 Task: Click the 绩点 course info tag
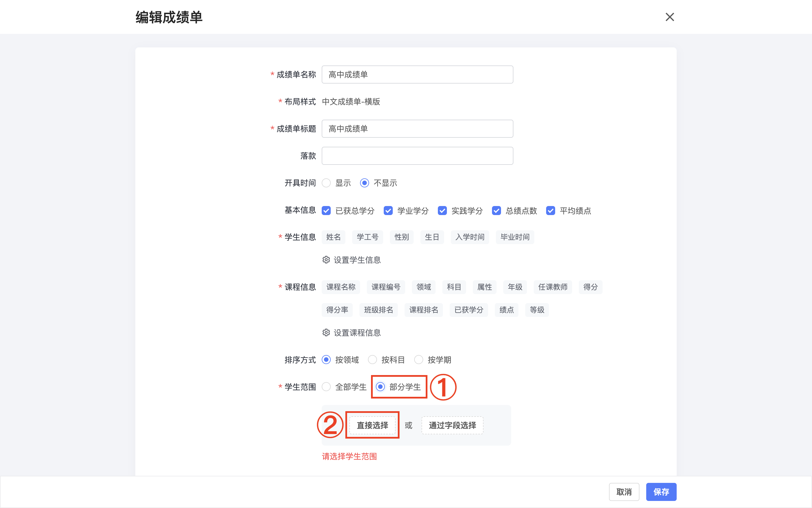(x=507, y=310)
